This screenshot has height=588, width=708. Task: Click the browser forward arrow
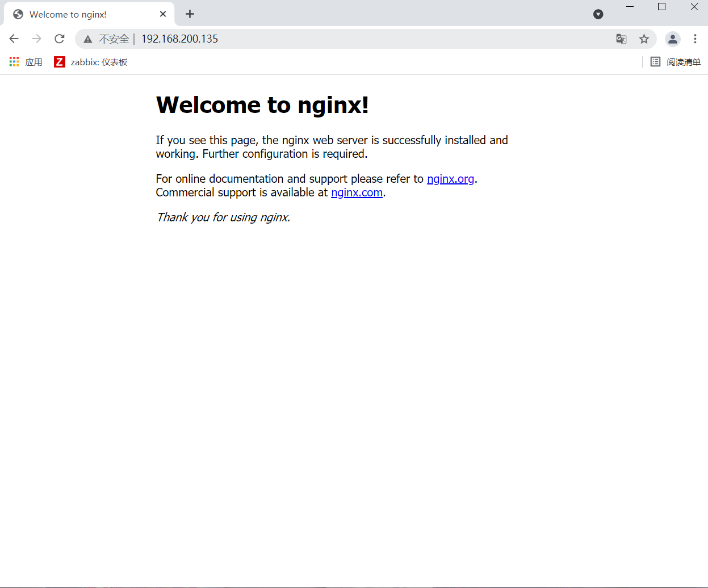coord(37,39)
